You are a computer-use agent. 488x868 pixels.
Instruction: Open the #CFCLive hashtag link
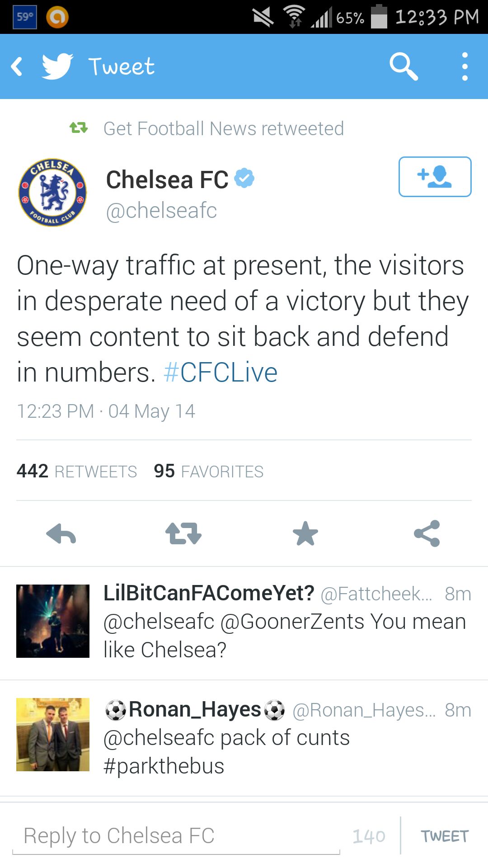(x=221, y=373)
